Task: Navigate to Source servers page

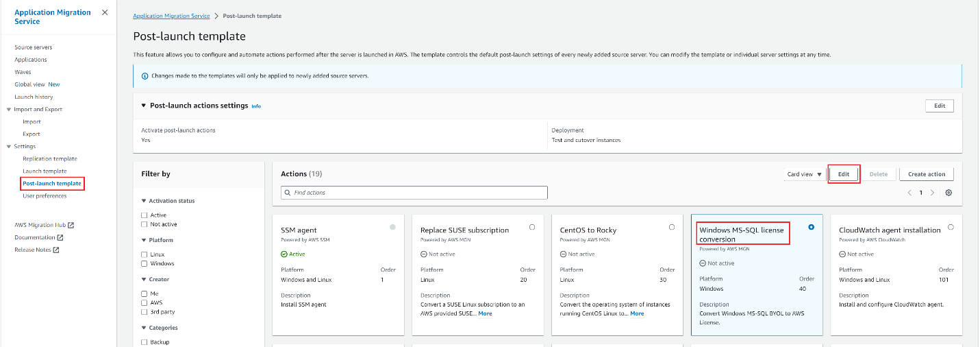Action: click(x=33, y=47)
